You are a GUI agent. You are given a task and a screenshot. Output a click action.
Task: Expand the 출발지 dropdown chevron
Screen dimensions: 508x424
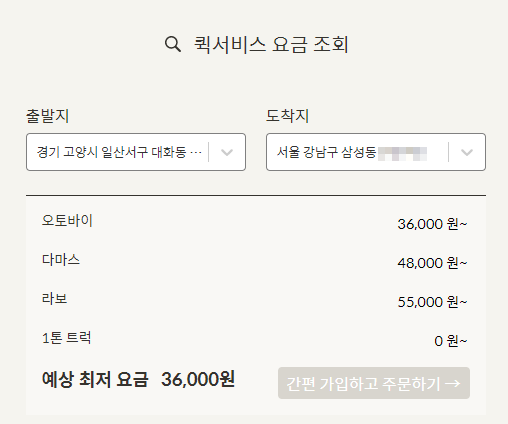227,152
